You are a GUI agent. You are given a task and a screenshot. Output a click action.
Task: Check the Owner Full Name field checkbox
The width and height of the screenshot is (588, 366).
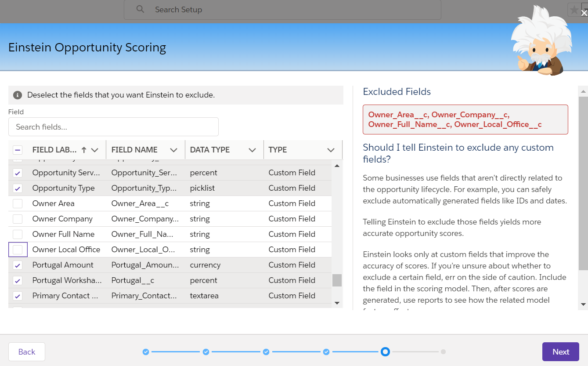pyautogui.click(x=18, y=234)
